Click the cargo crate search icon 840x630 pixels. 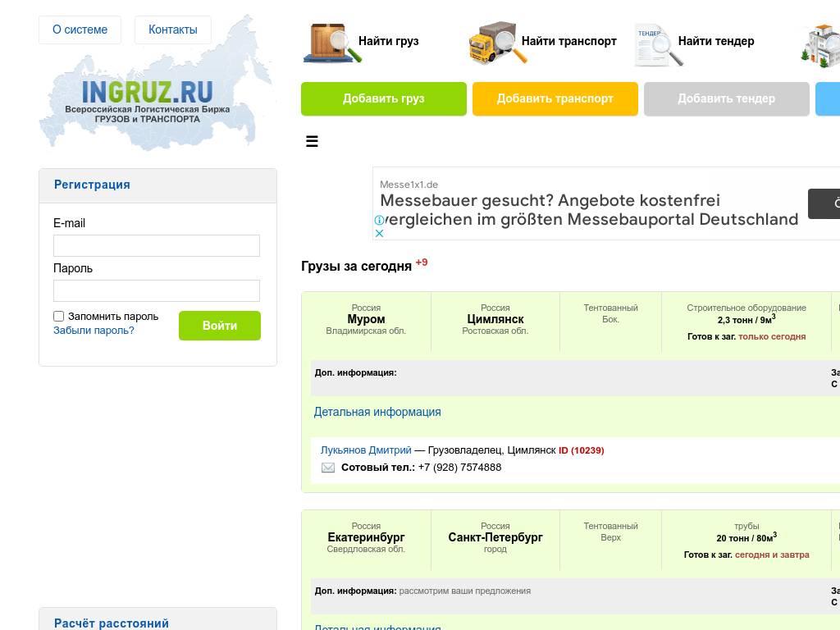(331, 43)
